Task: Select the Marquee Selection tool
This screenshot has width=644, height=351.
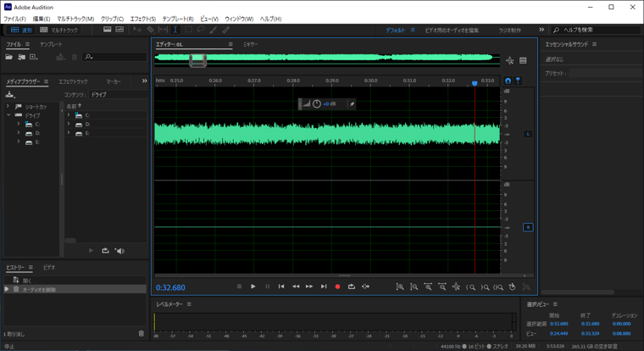Action: tap(188, 30)
